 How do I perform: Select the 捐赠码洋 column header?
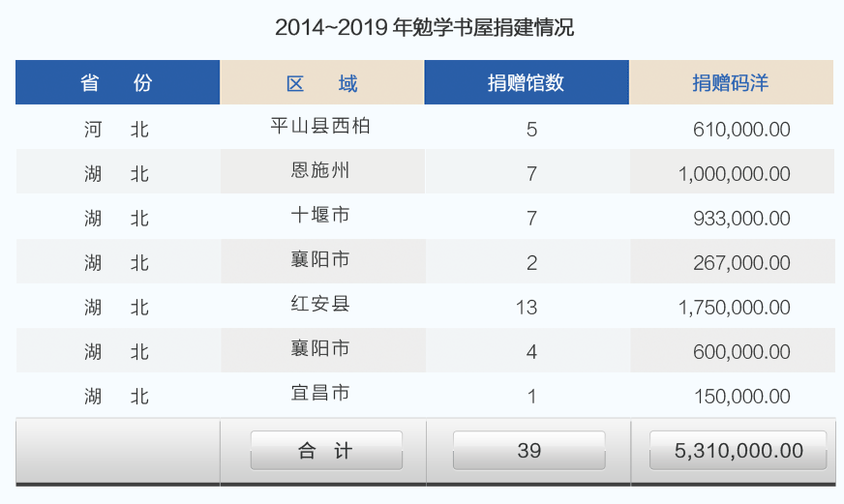click(732, 82)
